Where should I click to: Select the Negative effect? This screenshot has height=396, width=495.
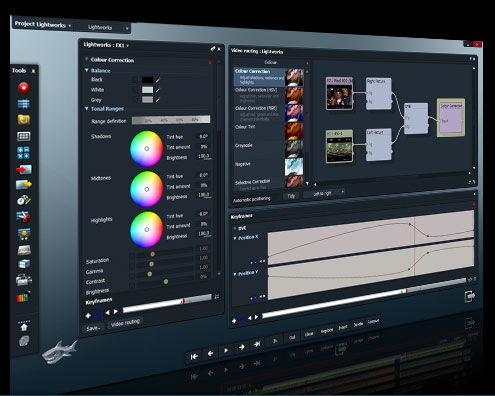269,167
